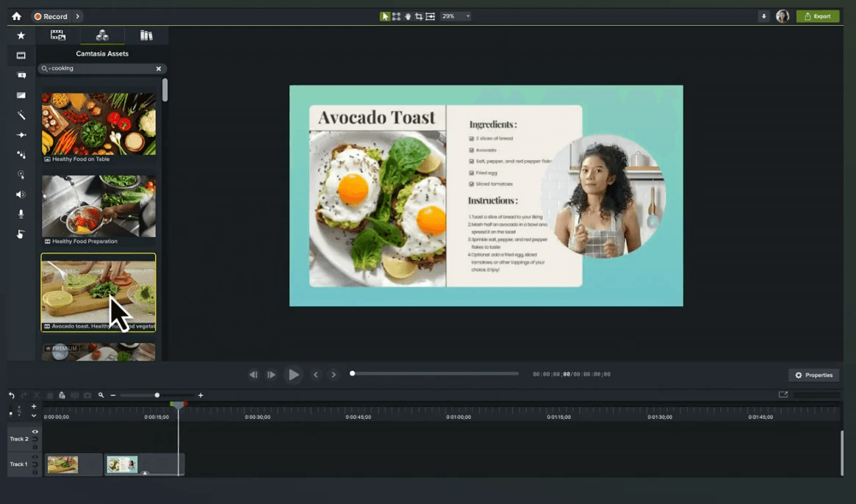
Task: Select the arrow Edit mode tool
Action: pyautogui.click(x=385, y=16)
